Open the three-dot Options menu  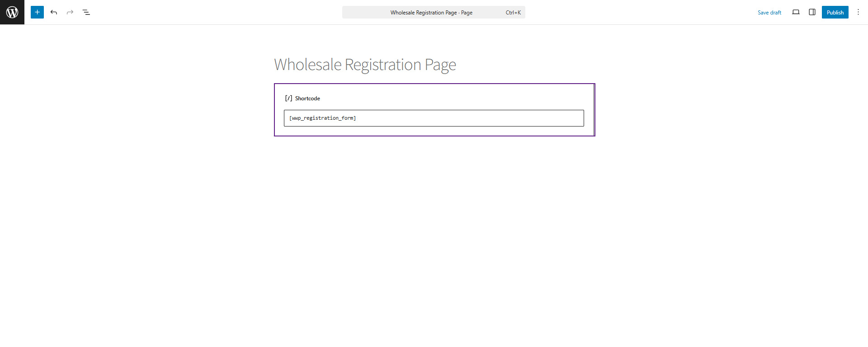tap(858, 12)
